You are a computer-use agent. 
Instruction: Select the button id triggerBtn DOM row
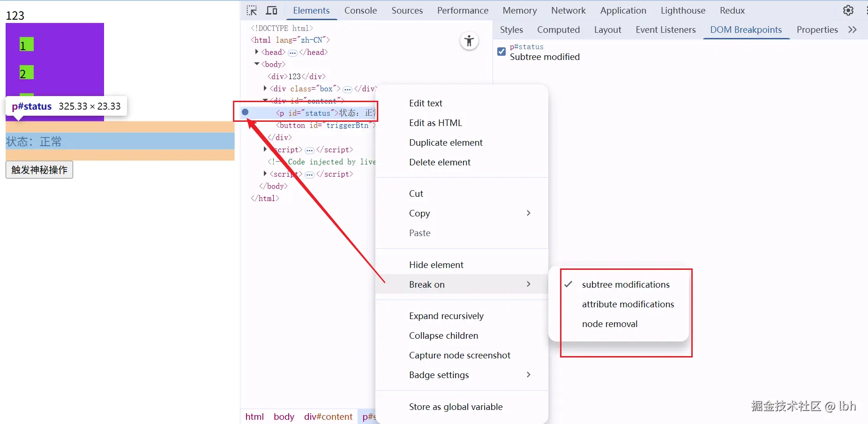326,125
